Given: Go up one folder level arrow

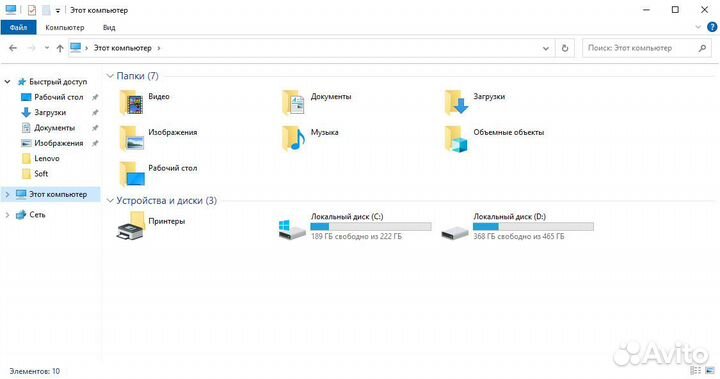Looking at the screenshot, I should click(60, 48).
